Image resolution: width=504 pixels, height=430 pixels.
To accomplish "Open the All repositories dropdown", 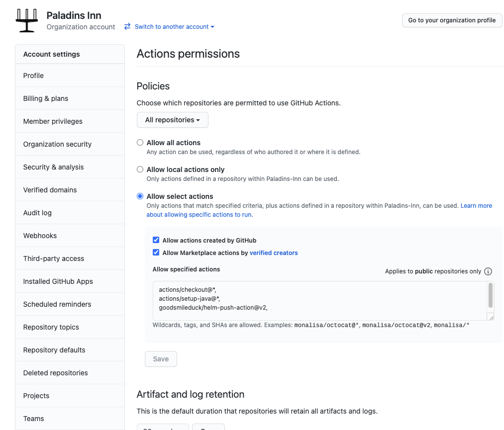I will coord(173,120).
